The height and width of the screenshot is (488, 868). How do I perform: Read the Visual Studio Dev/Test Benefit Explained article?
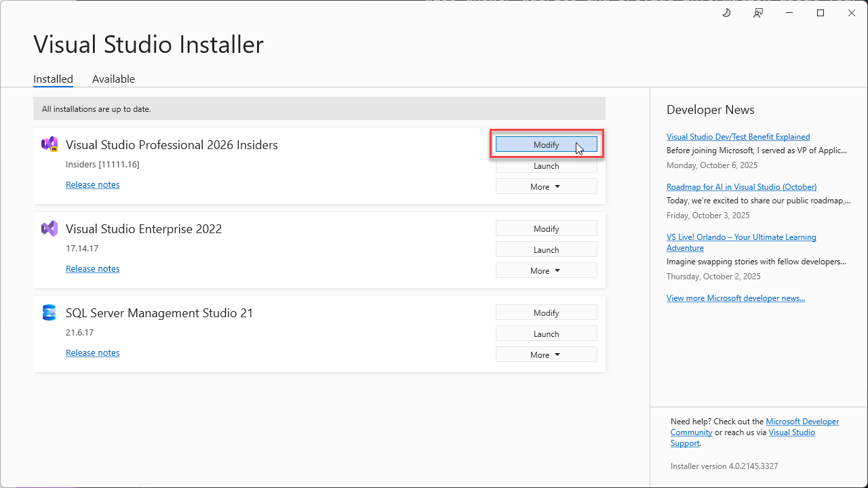(738, 136)
